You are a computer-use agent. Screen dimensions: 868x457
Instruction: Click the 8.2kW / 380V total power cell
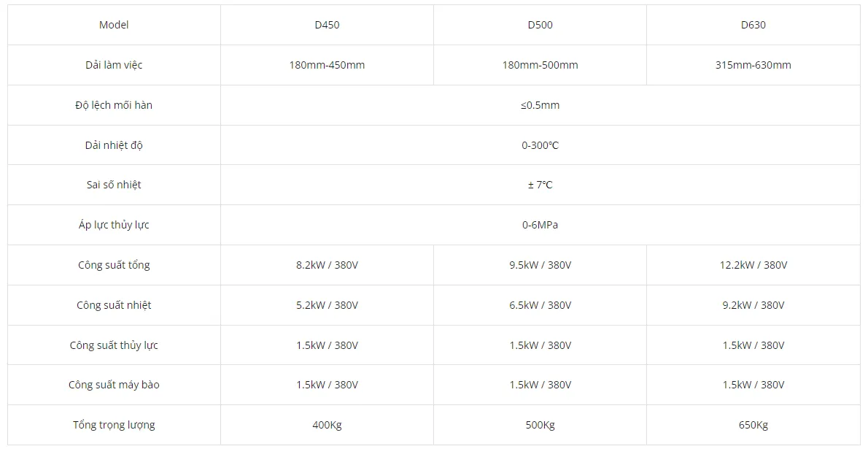coord(327,265)
